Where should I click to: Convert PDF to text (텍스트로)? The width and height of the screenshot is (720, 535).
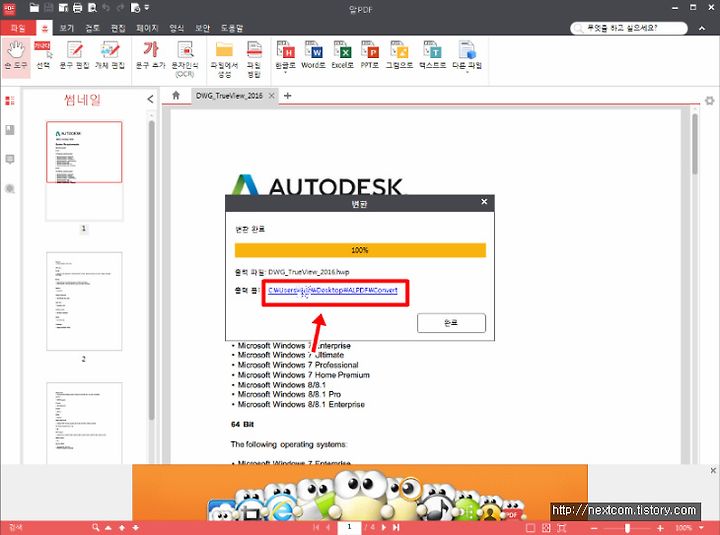click(432, 55)
